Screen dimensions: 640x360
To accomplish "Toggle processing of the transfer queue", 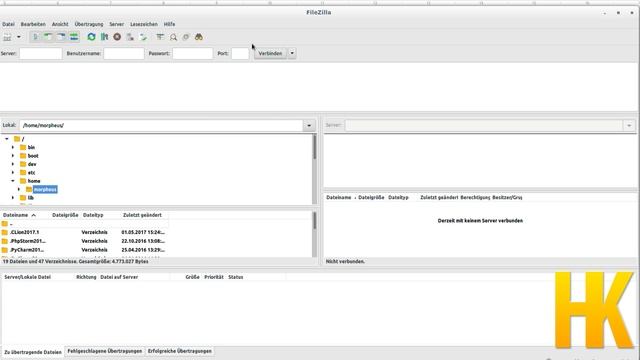I will click(x=104, y=37).
